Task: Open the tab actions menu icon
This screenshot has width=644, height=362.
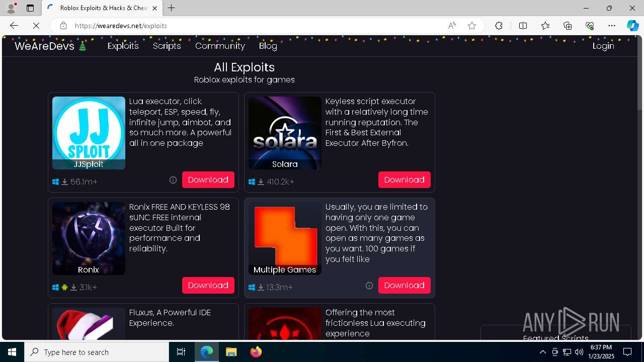Action: click(x=30, y=8)
